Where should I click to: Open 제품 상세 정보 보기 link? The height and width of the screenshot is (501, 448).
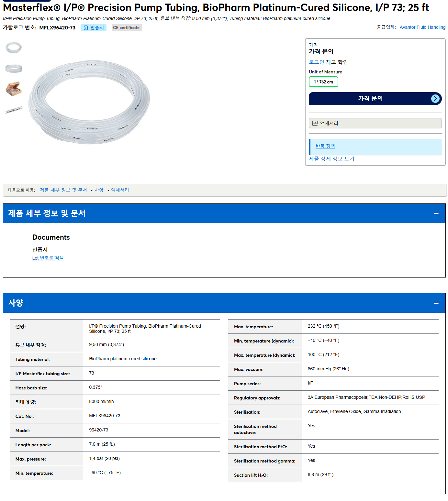[331, 159]
